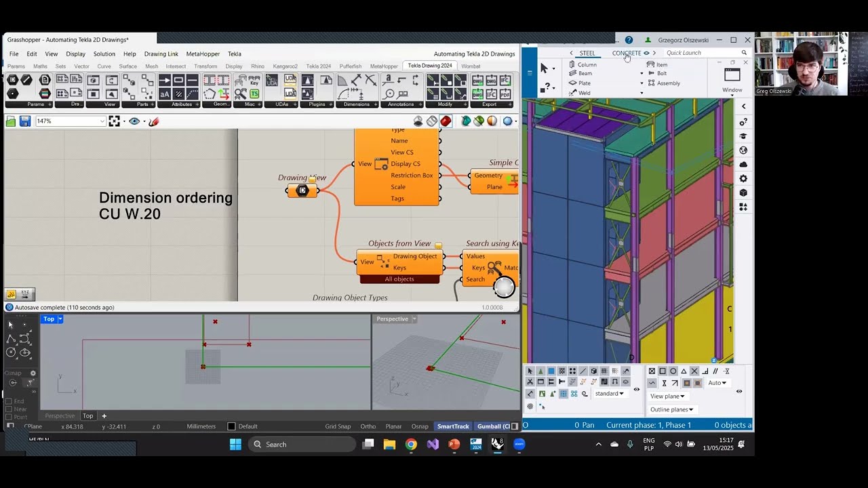Screen dimensions: 868x488
Task: Open the Solution menu in Grasshopper
Action: 104,54
